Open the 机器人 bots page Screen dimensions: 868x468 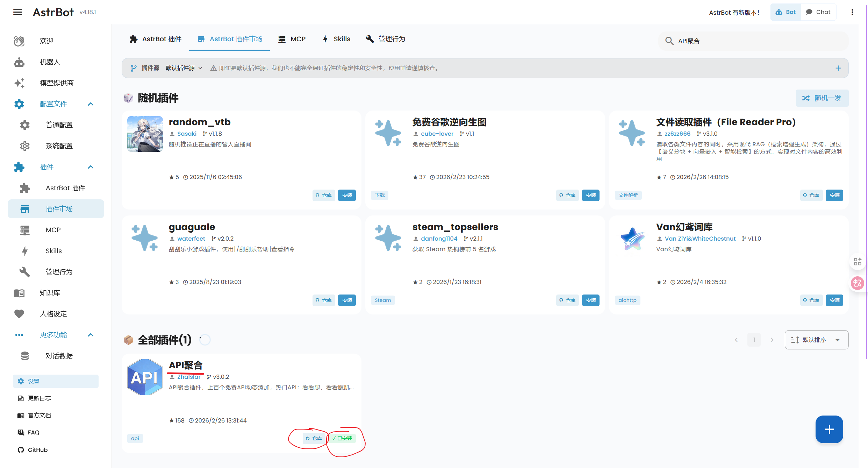click(56, 62)
